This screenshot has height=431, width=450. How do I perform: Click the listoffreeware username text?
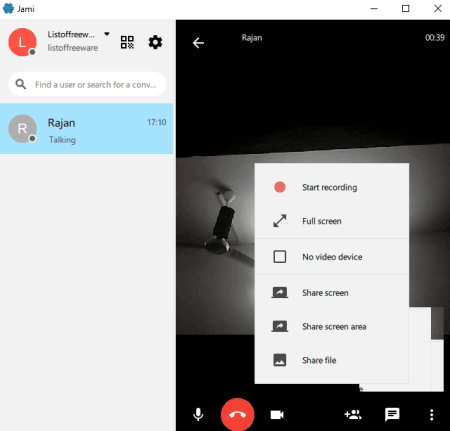[73, 48]
